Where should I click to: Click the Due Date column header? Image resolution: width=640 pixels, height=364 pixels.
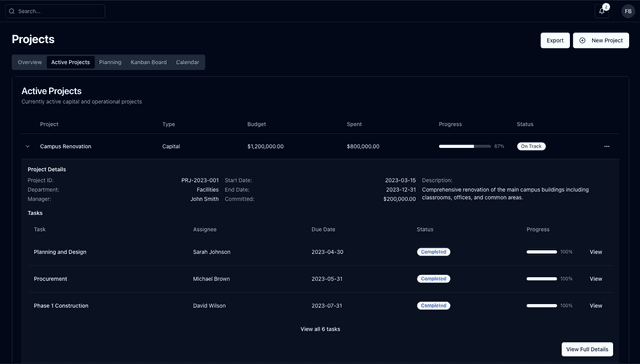pyautogui.click(x=323, y=229)
